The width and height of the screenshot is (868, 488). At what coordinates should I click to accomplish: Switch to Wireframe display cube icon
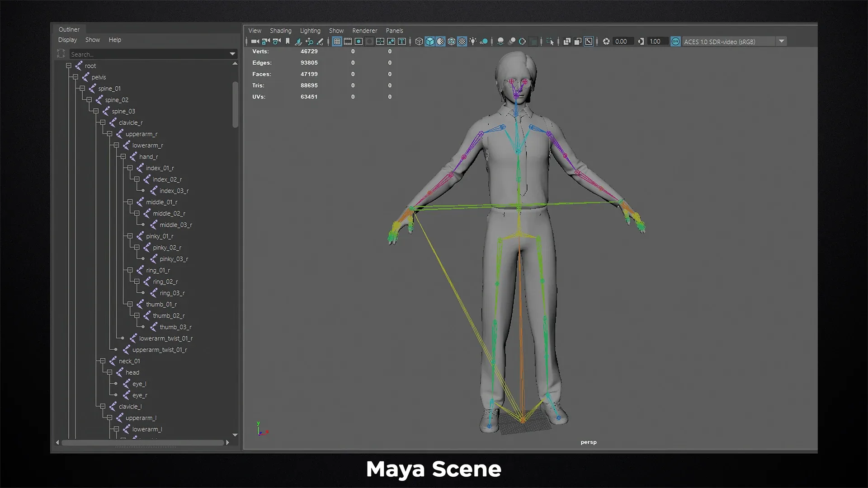pos(419,42)
